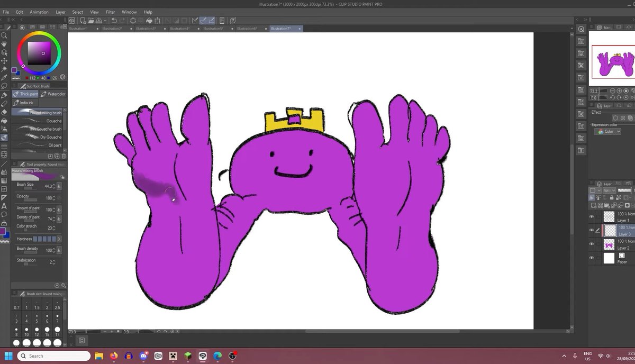This screenshot has width=635, height=364.
Task: Select the Hand move-view tool
Action: tap(4, 44)
